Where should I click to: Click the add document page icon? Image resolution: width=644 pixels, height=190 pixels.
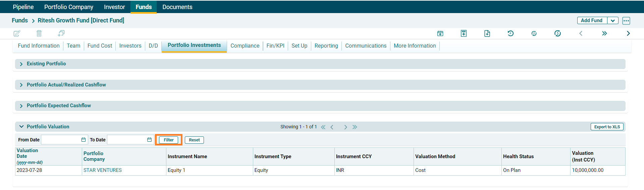click(x=487, y=33)
